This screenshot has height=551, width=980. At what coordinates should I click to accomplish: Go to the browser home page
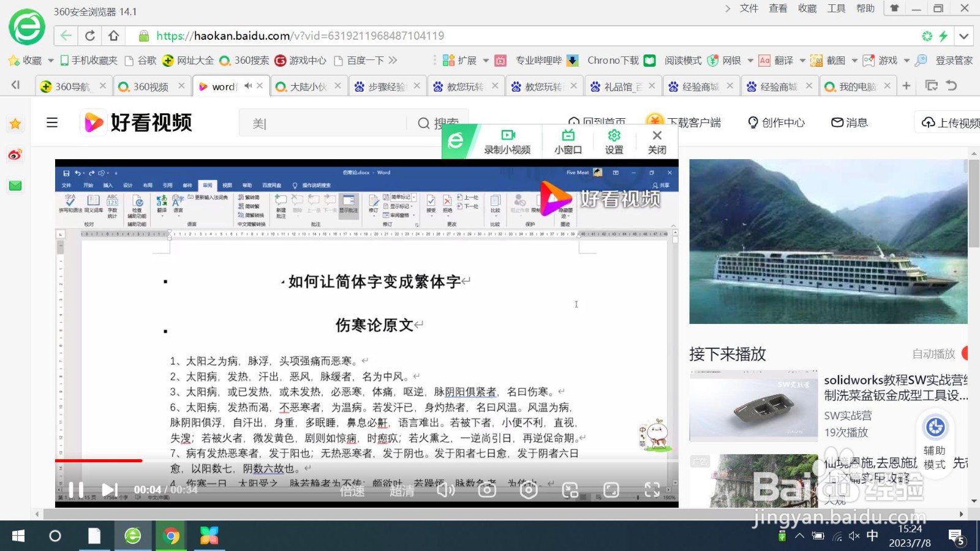[x=113, y=36]
